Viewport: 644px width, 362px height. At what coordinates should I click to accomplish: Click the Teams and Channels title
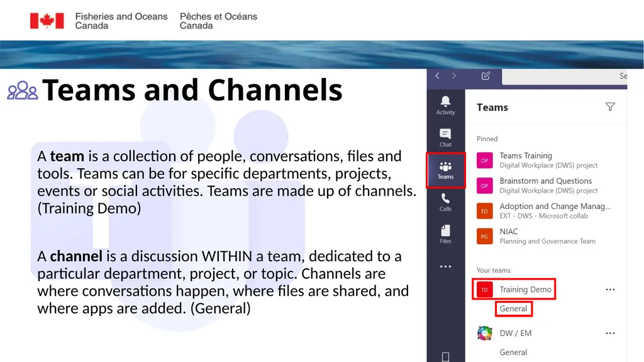[192, 89]
